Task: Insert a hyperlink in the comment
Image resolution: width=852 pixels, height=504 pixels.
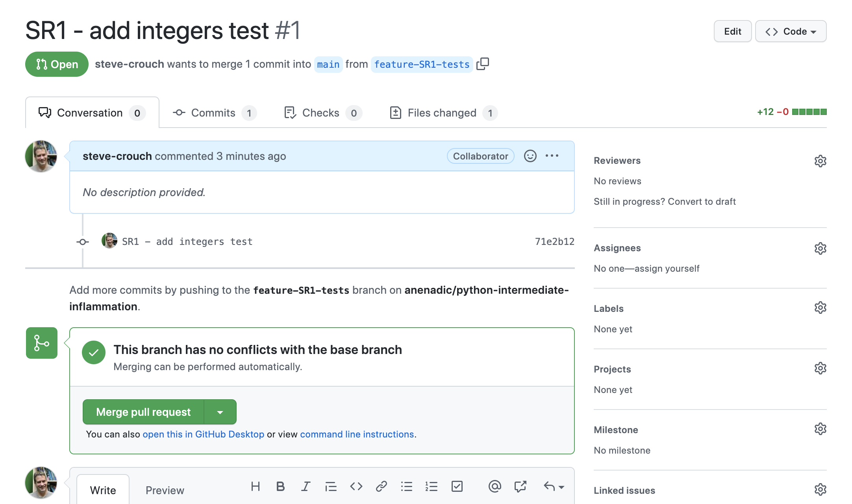Action: (x=381, y=486)
